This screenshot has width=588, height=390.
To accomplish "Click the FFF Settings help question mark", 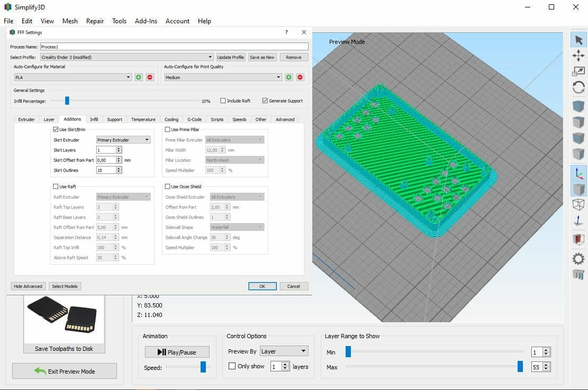I will pyautogui.click(x=286, y=32).
